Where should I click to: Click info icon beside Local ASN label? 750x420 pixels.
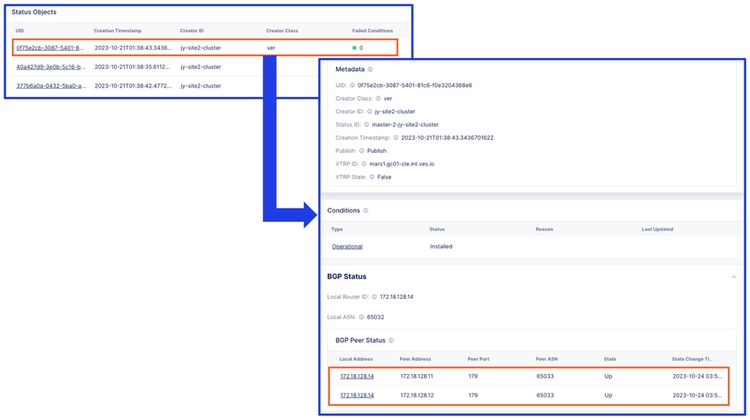pyautogui.click(x=361, y=317)
